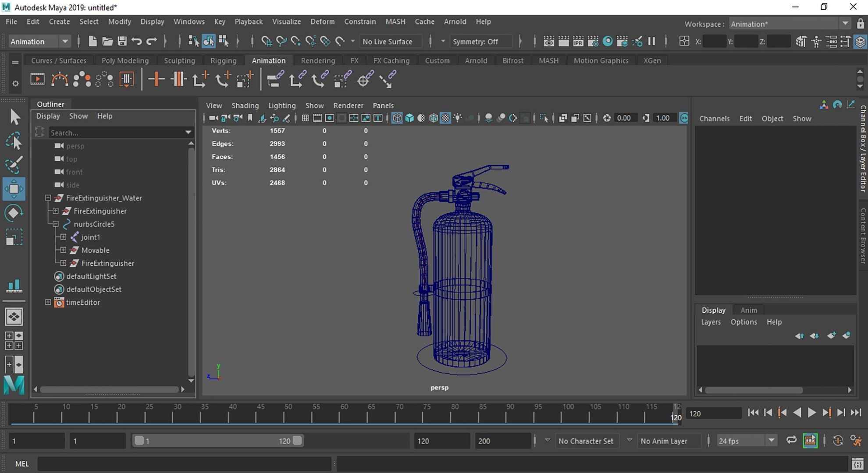Click the New Scene icon
Screen dimensions: 868x473
coord(92,42)
